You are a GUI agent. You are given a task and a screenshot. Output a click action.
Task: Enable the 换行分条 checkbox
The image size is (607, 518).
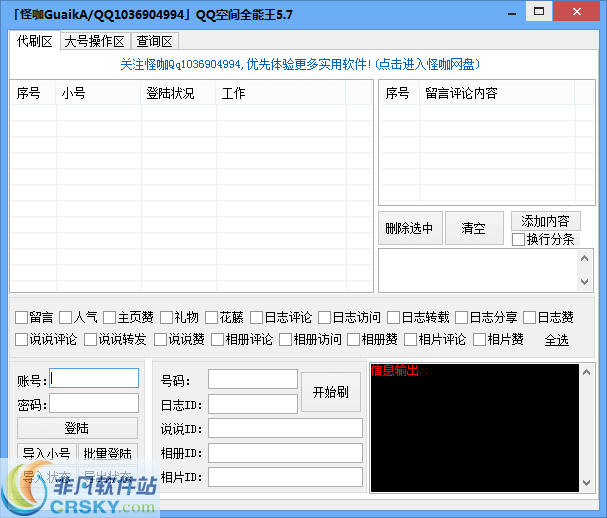pyautogui.click(x=518, y=239)
